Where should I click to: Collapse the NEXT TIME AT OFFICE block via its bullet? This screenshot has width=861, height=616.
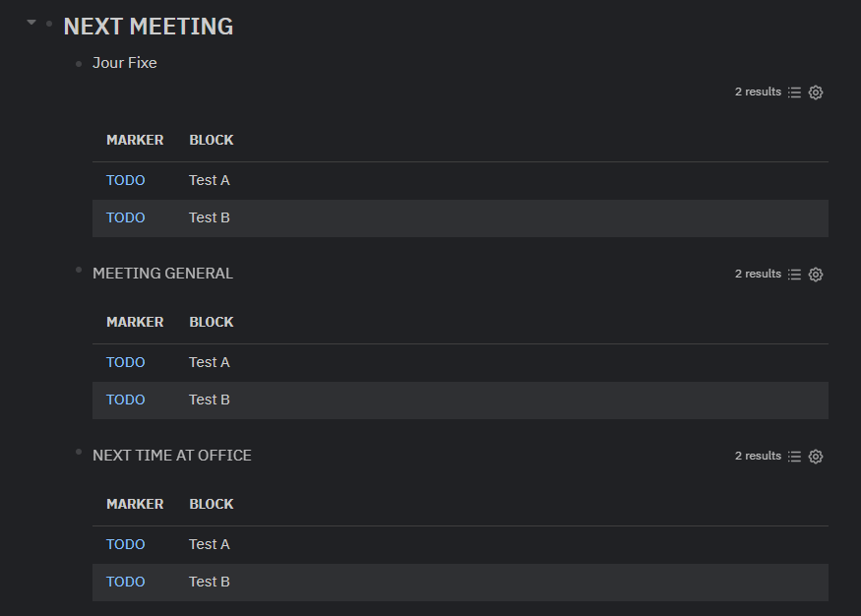(78, 452)
